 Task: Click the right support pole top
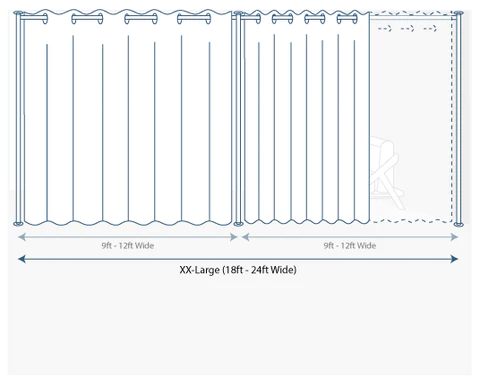pos(459,13)
